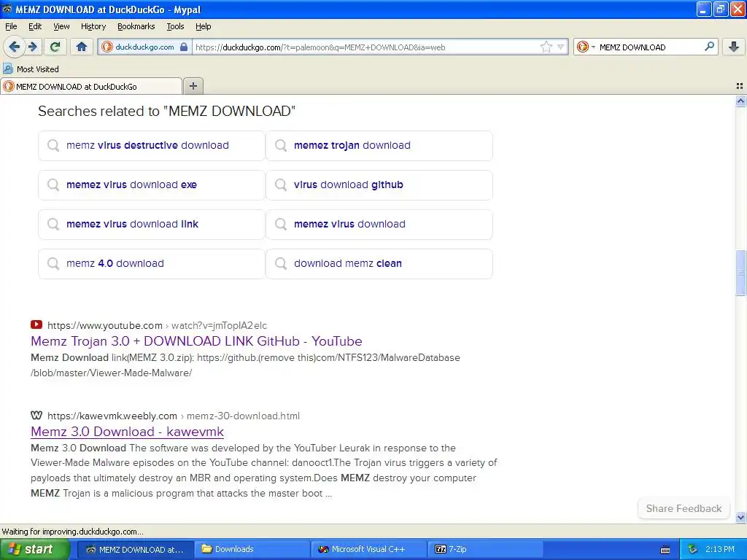Open Memz Trojan 3.0 YouTube result title
This screenshot has width=747, height=560.
196,341
